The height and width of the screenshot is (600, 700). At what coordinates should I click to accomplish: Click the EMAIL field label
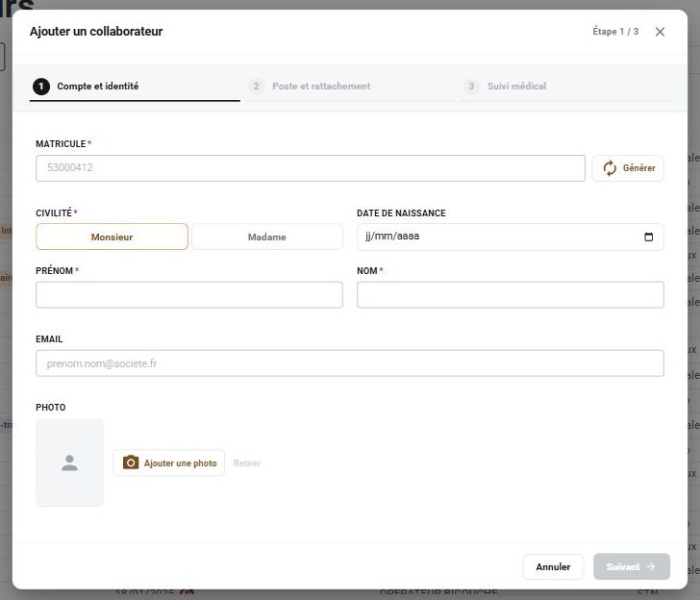49,339
